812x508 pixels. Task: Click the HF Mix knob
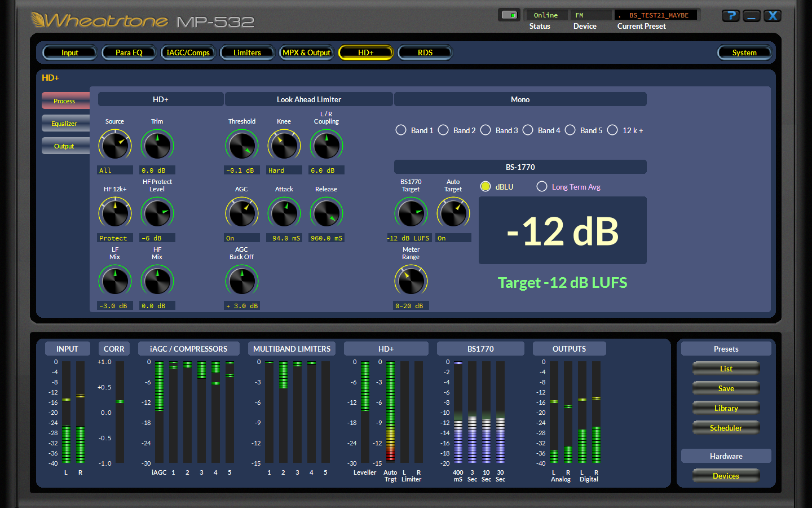157,281
